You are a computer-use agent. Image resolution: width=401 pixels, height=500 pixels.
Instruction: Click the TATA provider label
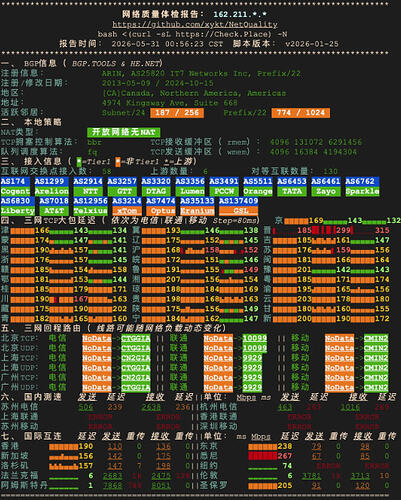pos(292,191)
